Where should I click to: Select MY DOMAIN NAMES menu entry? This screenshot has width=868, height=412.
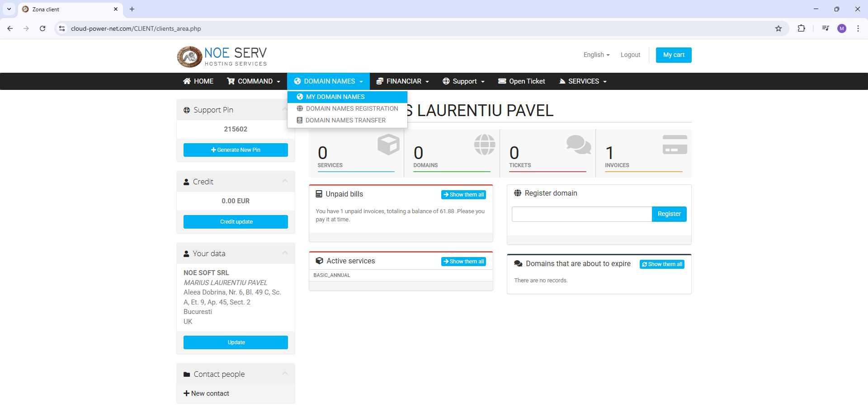[x=335, y=97]
